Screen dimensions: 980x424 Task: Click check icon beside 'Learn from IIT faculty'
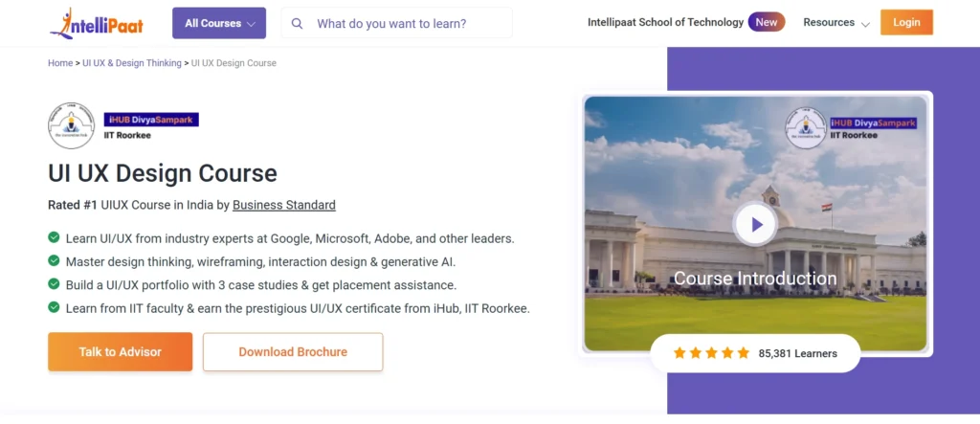(54, 307)
